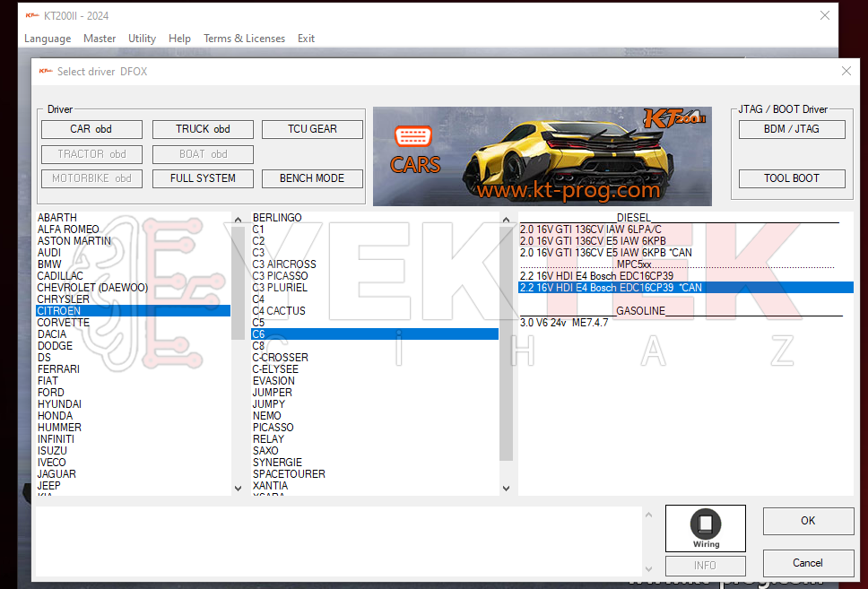The height and width of the screenshot is (589, 868).
Task: Select CHEVROLET (DAEWOO) brand
Action: [x=133, y=287]
